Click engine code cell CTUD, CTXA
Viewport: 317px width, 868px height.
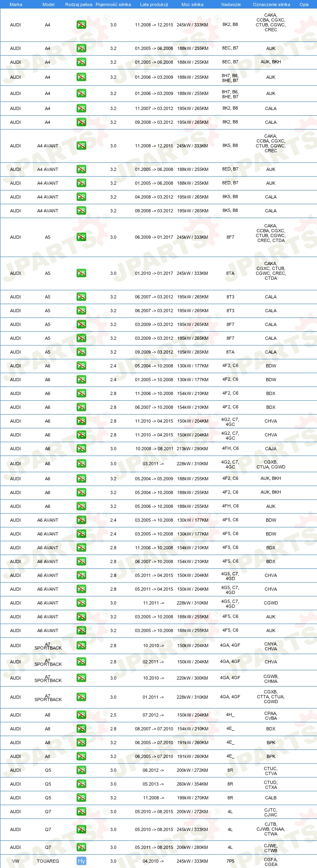point(271,785)
